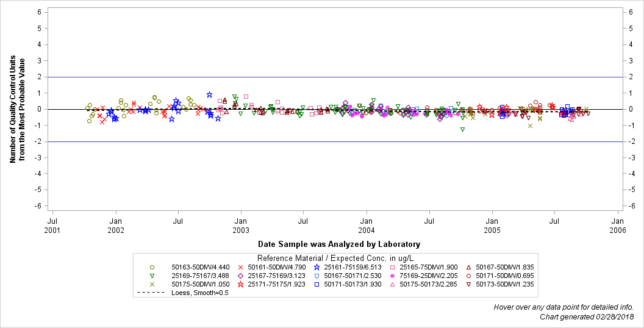Click the dark red inverted triangle for 50173-50DIW/1.235
Image resolution: width=644 pixels, height=328 pixels.
tap(468, 284)
